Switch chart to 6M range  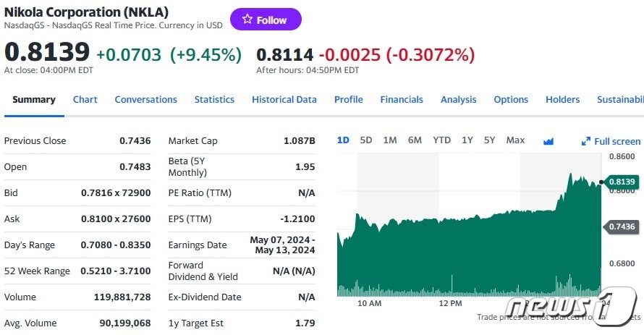[x=415, y=140]
